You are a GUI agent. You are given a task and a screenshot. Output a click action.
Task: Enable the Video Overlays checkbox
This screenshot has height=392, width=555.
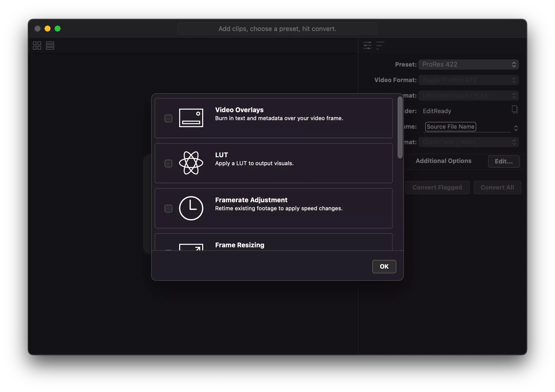point(168,118)
